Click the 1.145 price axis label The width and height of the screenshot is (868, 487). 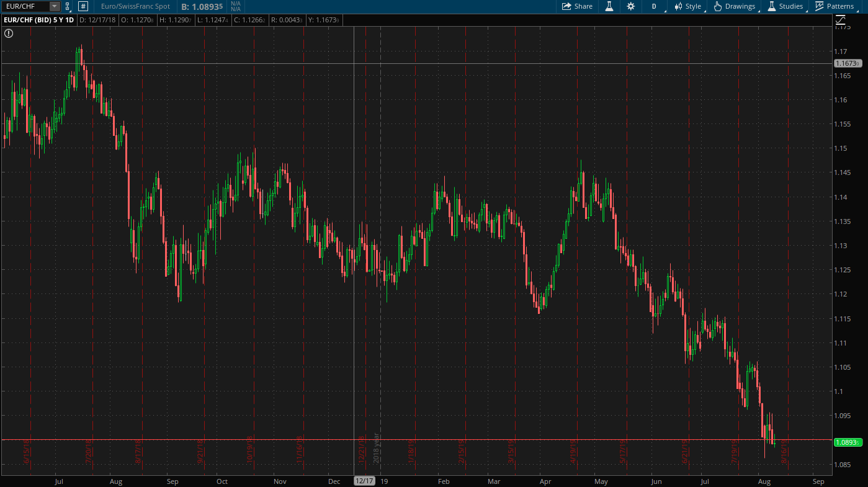click(843, 172)
